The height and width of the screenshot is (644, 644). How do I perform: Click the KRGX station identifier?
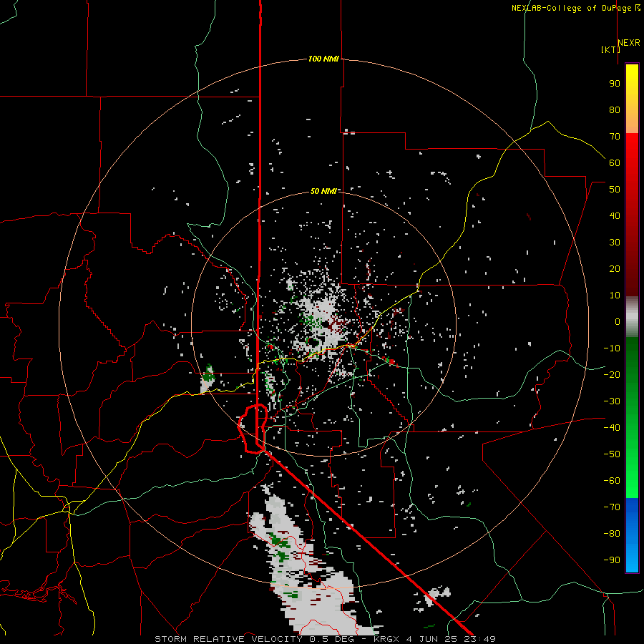(386, 639)
